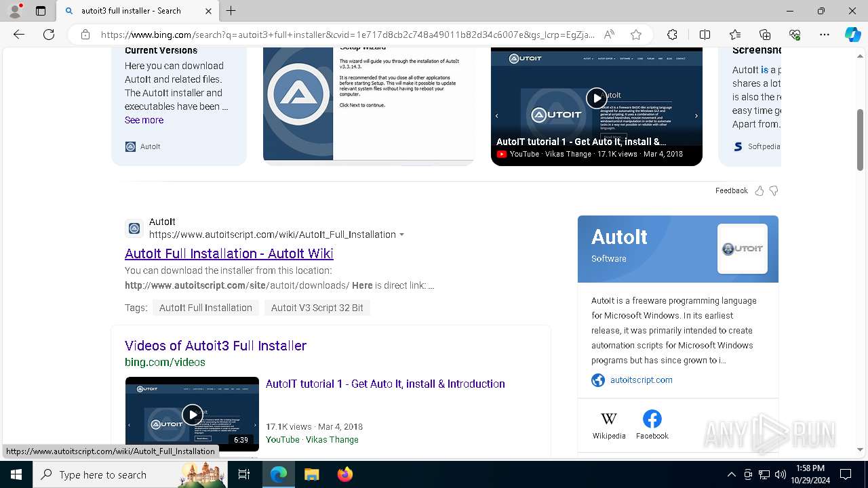Open the Wikipedia link for AutoIt

(609, 426)
